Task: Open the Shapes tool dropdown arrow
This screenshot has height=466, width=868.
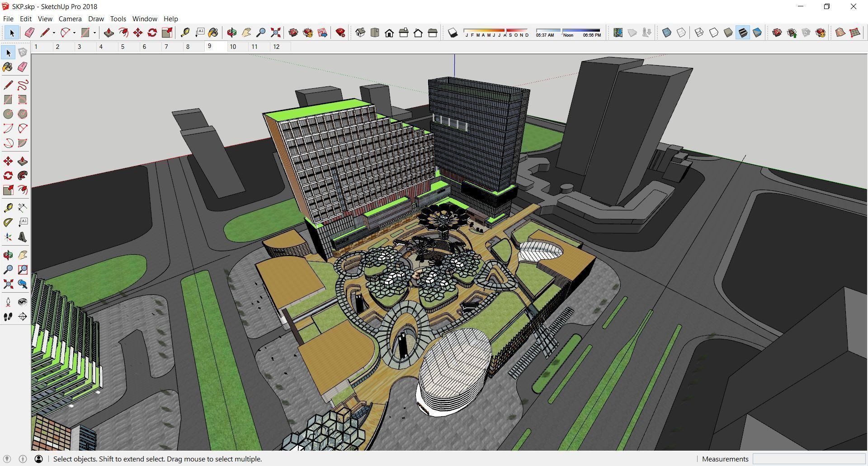Action: tap(94, 33)
